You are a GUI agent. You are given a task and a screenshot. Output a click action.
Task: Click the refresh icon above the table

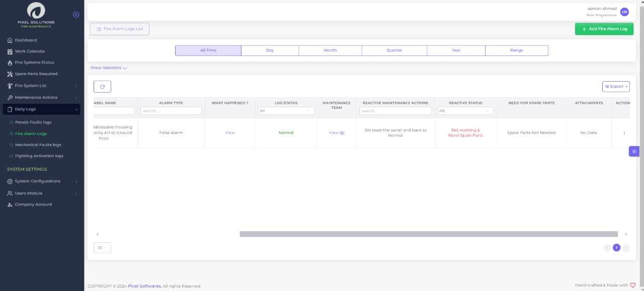click(x=102, y=87)
